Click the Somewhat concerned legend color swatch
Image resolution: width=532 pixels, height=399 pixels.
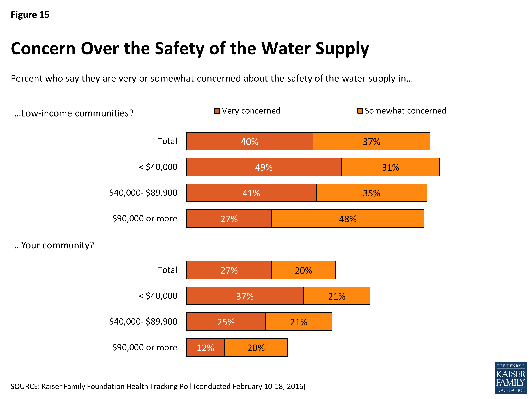pos(360,111)
